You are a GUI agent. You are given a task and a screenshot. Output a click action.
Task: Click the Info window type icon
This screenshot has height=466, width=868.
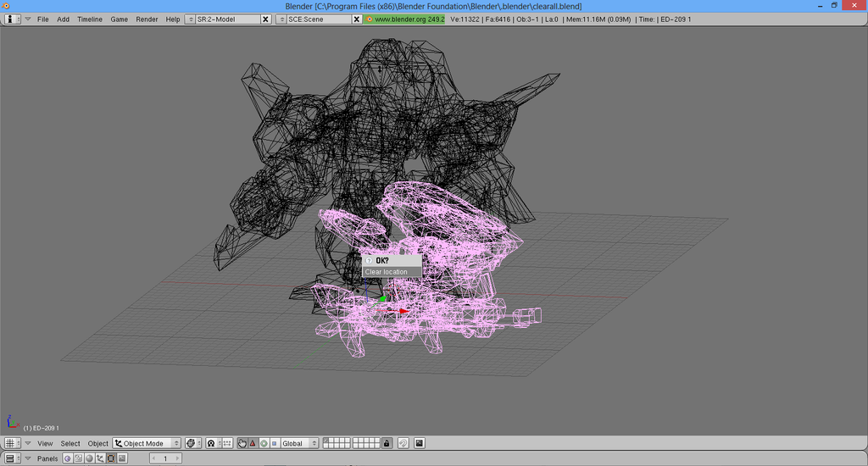[12, 19]
